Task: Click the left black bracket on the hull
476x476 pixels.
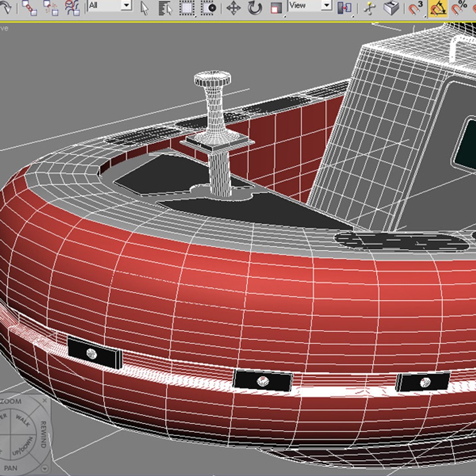Action: pyautogui.click(x=95, y=353)
